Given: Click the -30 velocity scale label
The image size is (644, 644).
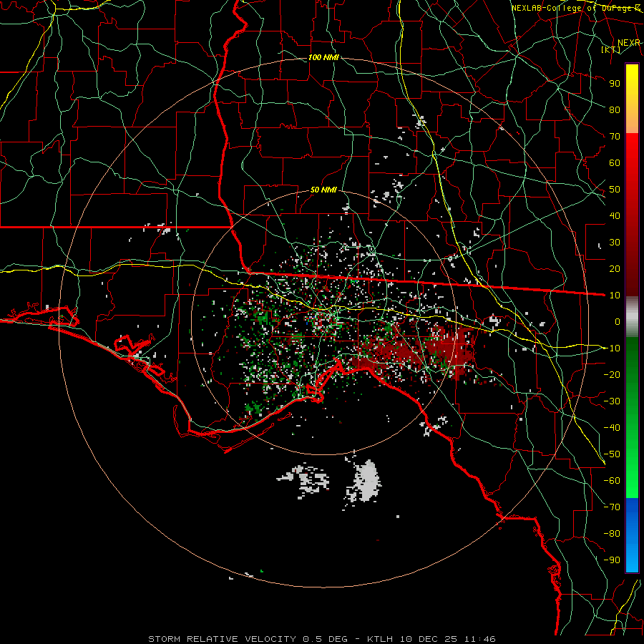Looking at the screenshot, I should pos(612,401).
